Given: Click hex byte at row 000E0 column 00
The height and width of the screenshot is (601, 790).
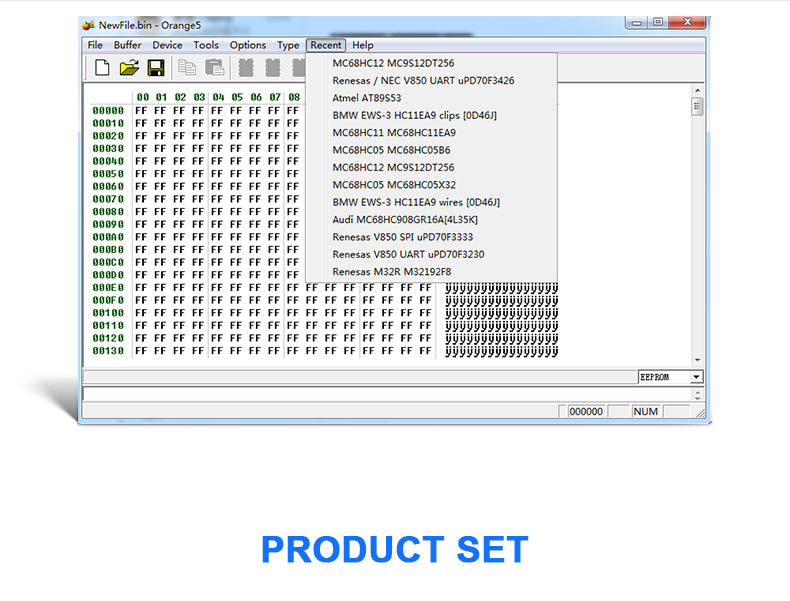Looking at the screenshot, I should pyautogui.click(x=142, y=287).
